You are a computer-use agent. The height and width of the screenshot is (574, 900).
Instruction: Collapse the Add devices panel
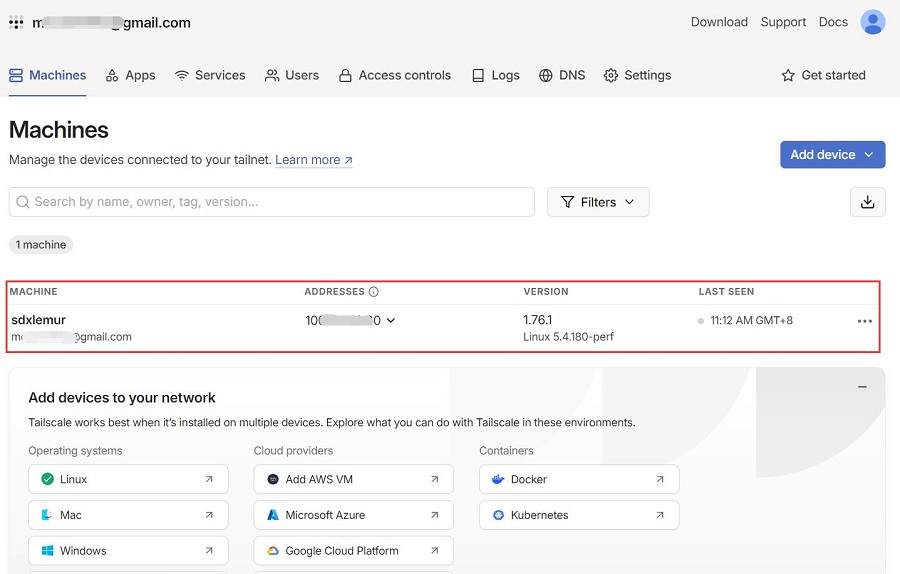coord(862,387)
